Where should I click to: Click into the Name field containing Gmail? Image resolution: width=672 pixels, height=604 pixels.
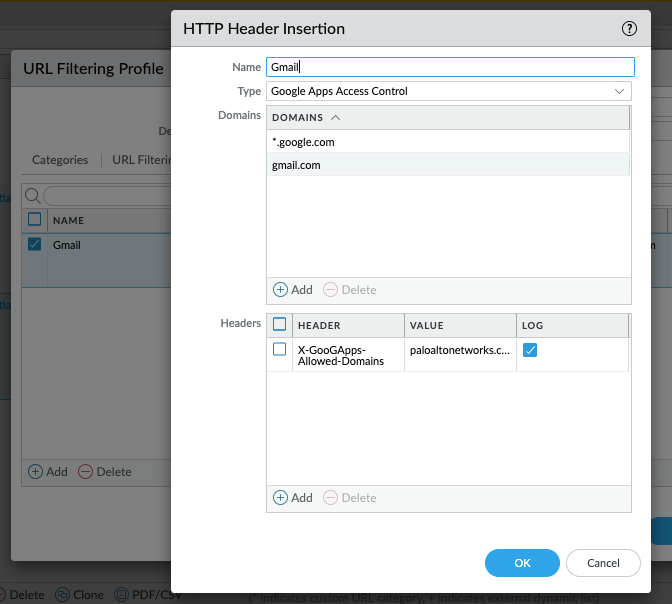pos(450,67)
